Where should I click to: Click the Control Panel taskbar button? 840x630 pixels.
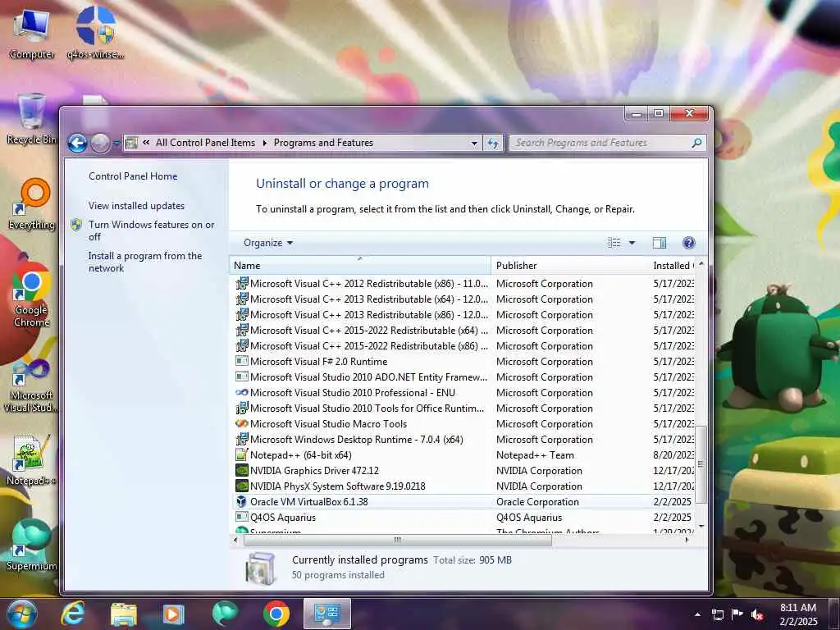pos(327,614)
